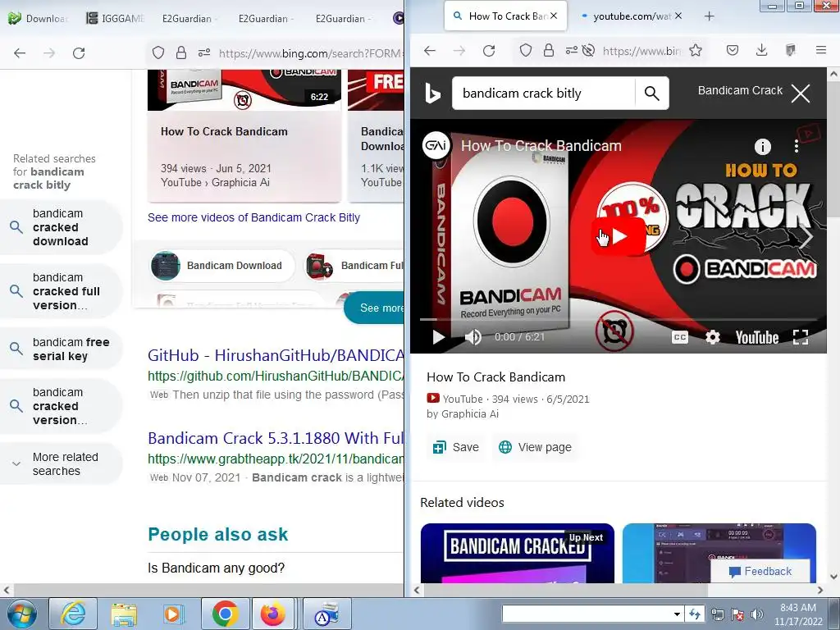Open Windows Explorer folder on taskbar

(124, 614)
